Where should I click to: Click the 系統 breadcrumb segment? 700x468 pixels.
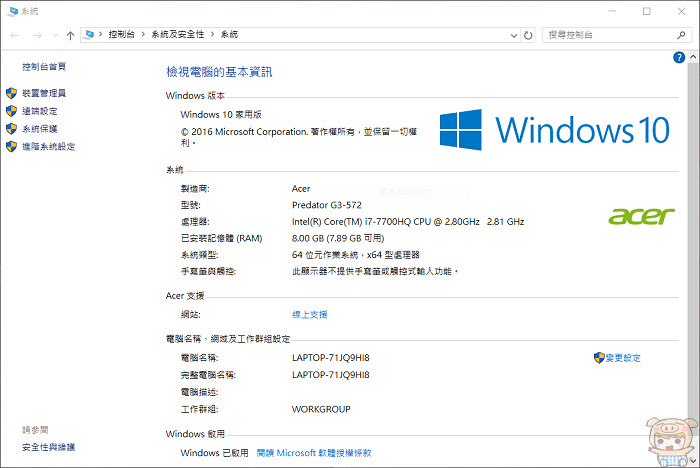pyautogui.click(x=229, y=34)
